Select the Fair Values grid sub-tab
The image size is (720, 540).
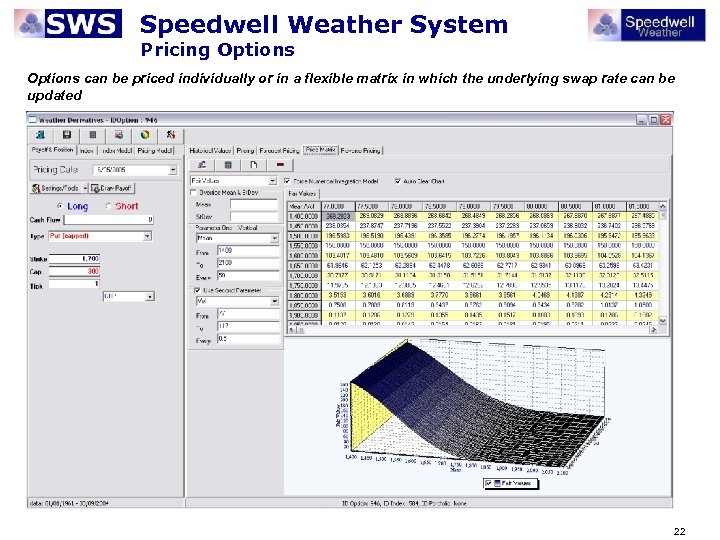[302, 194]
